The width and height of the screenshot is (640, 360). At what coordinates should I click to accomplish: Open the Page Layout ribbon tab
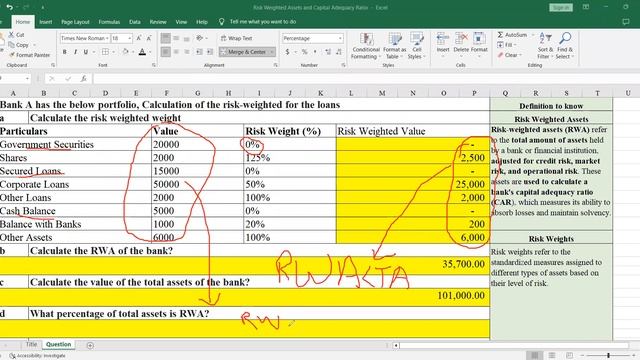click(75, 22)
